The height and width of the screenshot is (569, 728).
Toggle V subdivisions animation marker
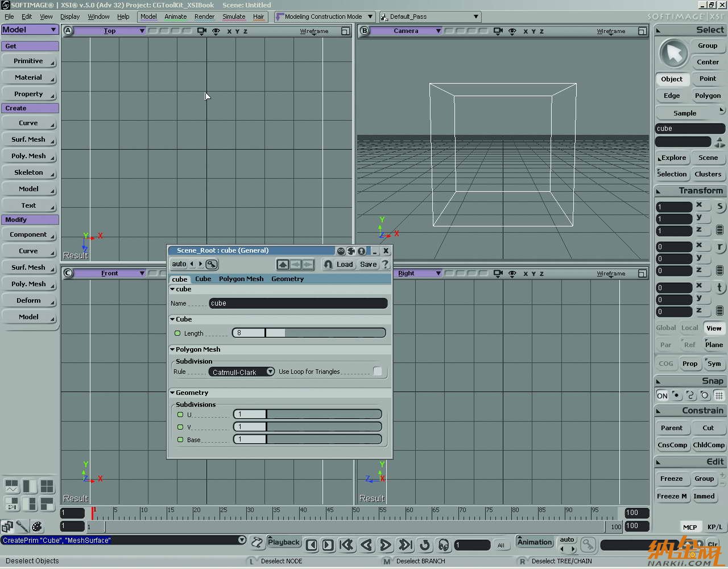(180, 427)
